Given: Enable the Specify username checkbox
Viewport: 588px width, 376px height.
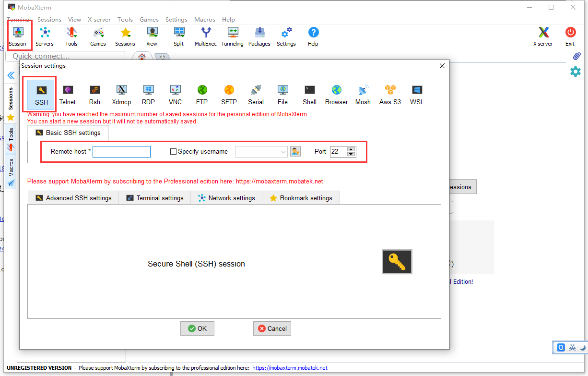Looking at the screenshot, I should click(174, 151).
